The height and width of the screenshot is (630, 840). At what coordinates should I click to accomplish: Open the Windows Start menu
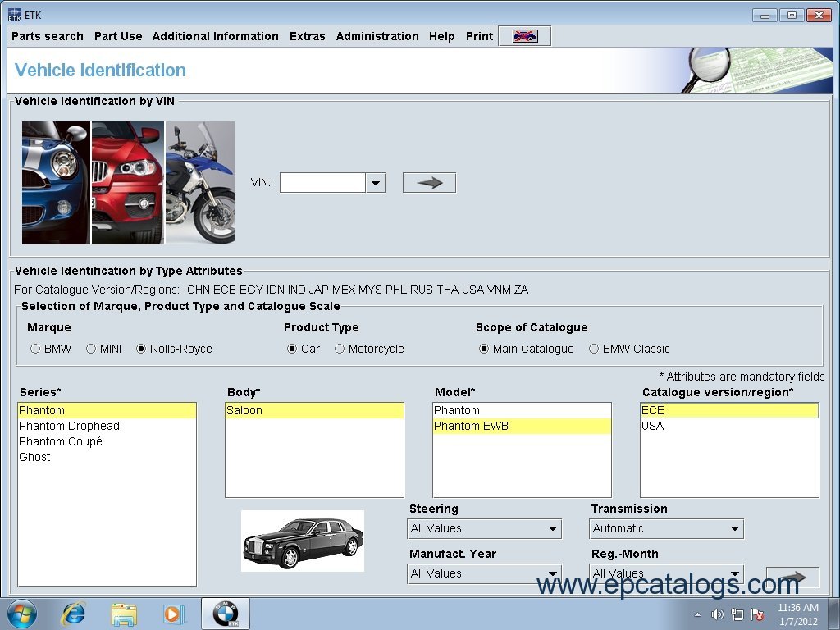pyautogui.click(x=22, y=614)
